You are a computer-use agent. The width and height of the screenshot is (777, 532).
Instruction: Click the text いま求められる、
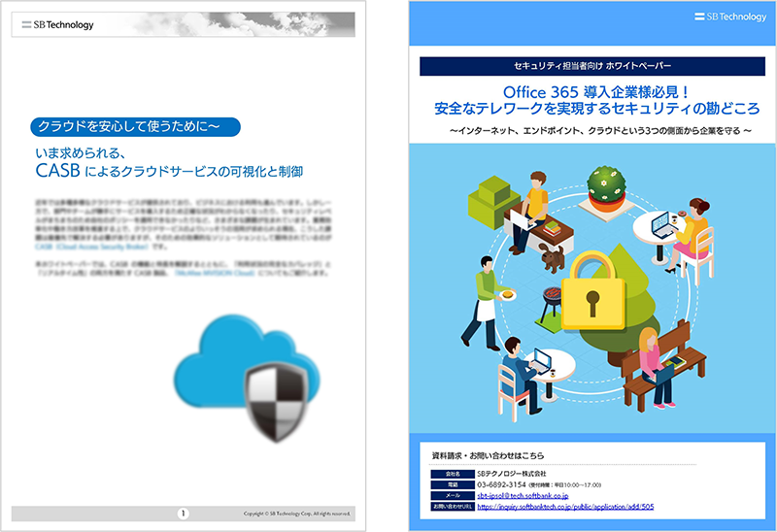tap(81, 152)
